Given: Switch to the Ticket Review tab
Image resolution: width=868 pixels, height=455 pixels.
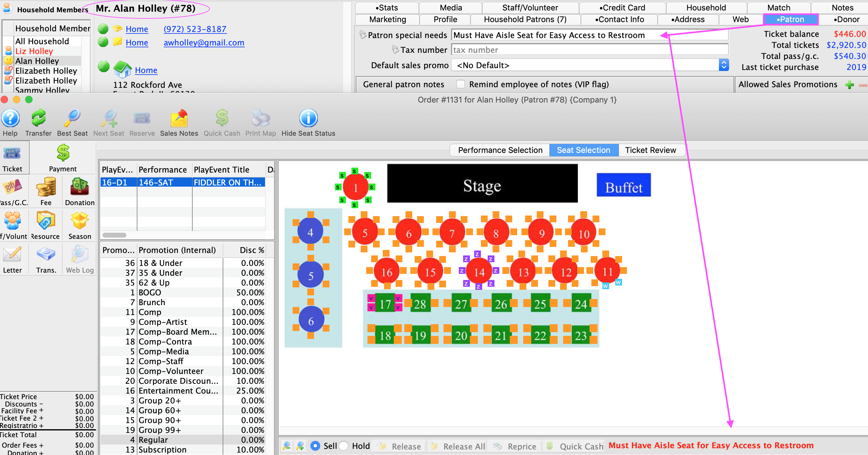Looking at the screenshot, I should coord(650,150).
